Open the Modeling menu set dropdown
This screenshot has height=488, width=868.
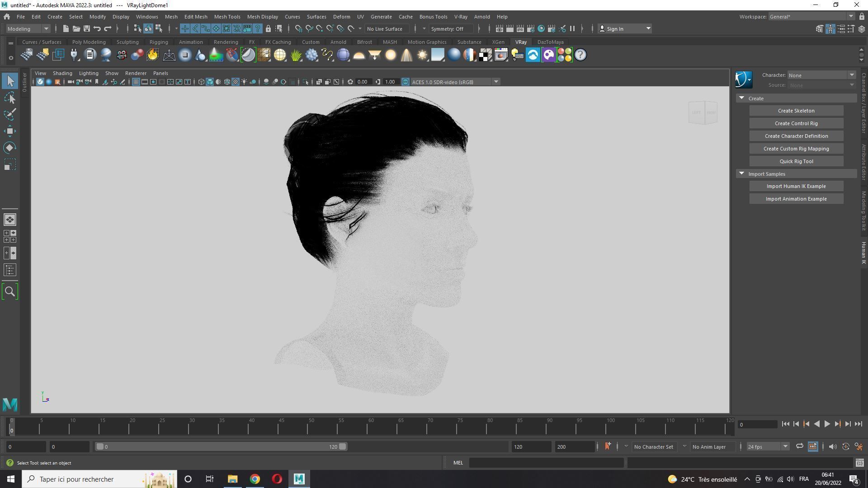[28, 28]
